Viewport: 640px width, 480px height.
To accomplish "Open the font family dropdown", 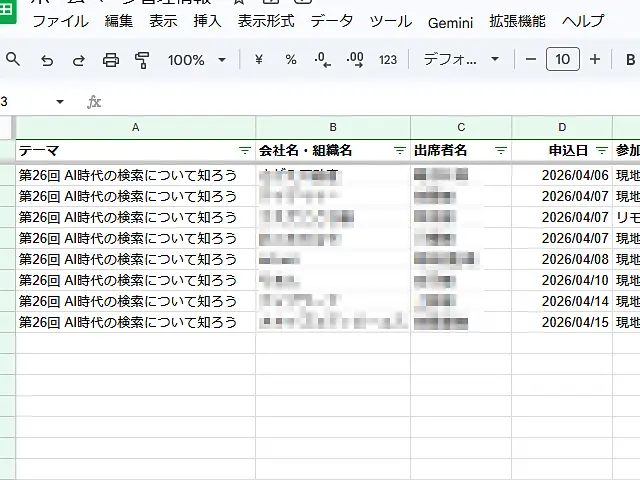I will [x=461, y=60].
